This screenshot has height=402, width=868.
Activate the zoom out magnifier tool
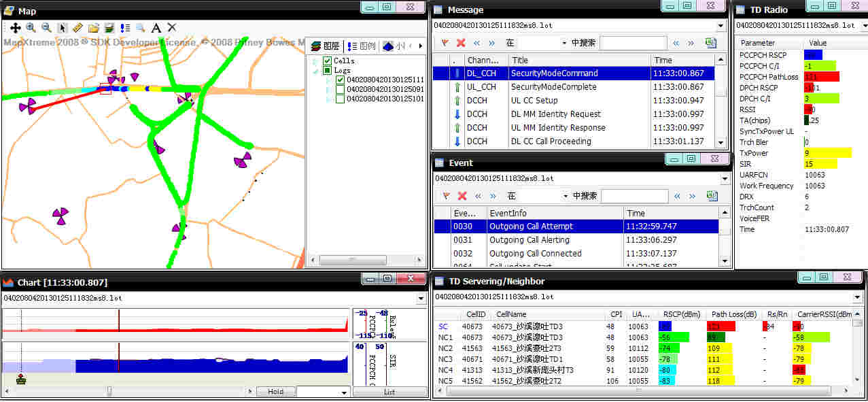pyautogui.click(x=46, y=28)
